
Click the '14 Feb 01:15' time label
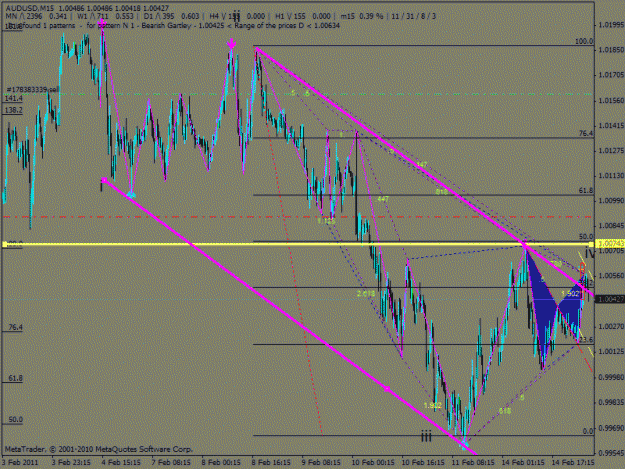point(523,463)
